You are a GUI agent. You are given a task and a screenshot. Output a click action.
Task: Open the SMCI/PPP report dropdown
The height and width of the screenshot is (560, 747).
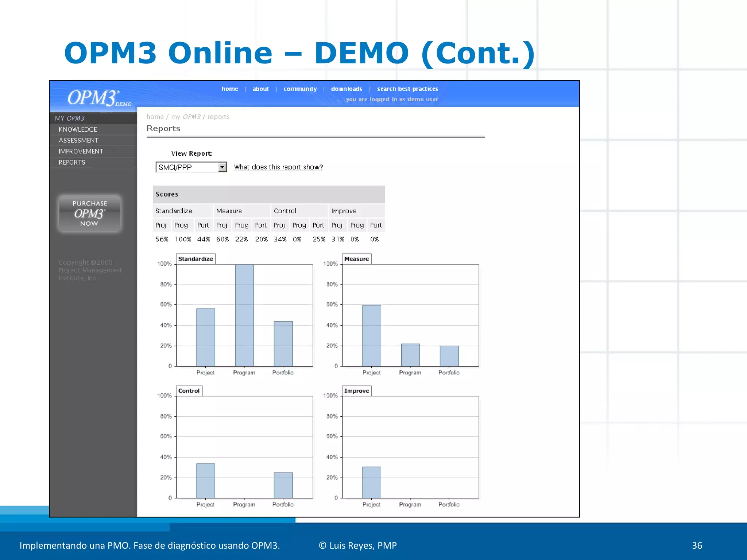pyautogui.click(x=191, y=167)
